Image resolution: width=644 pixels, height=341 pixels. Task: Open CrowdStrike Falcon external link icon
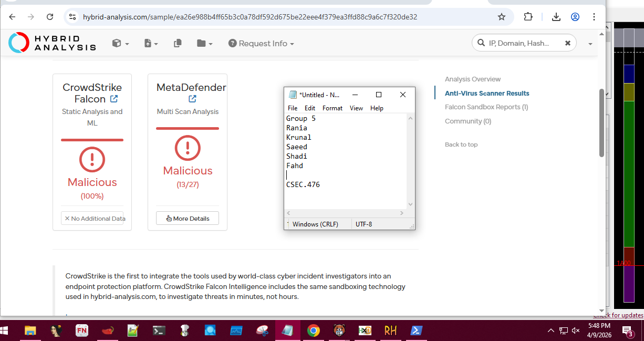(114, 99)
